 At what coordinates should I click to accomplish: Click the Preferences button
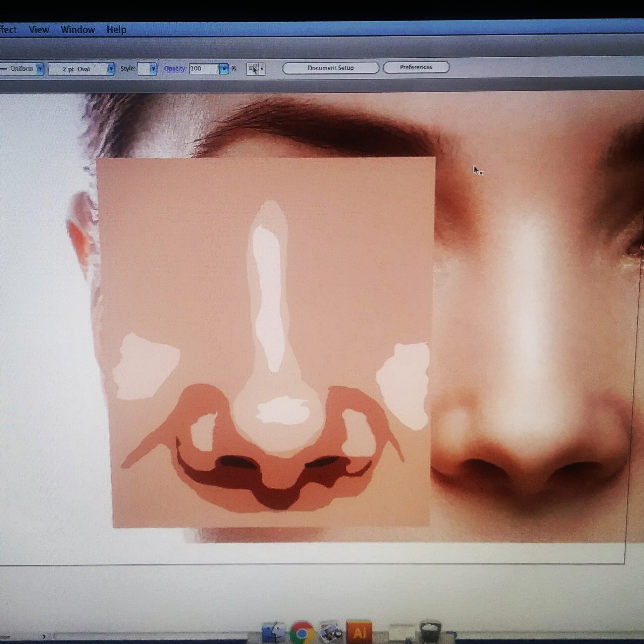pyautogui.click(x=416, y=67)
